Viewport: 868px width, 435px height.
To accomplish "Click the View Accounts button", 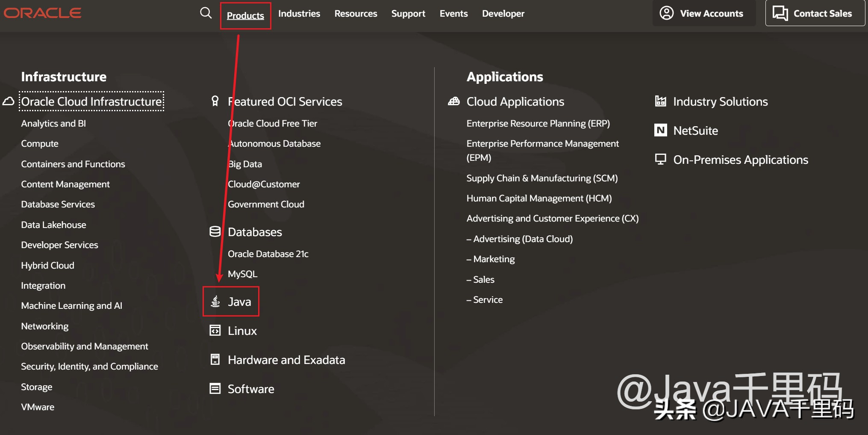I will pyautogui.click(x=704, y=13).
